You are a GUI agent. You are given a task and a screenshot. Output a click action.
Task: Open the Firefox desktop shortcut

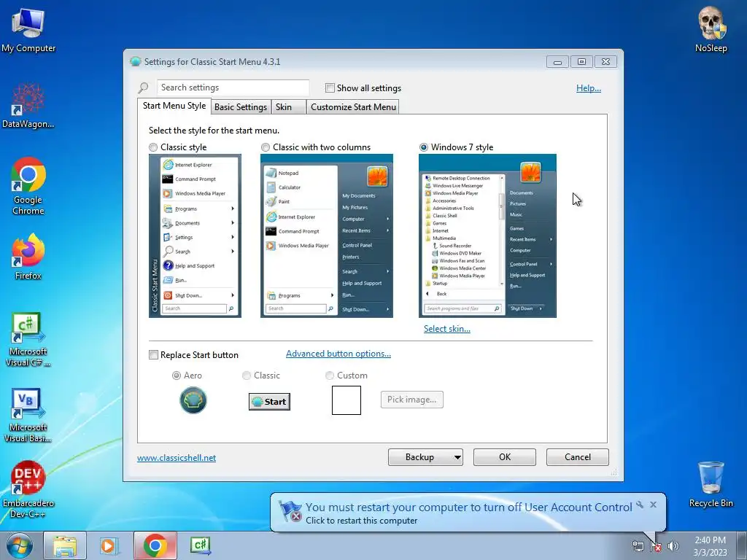28,256
